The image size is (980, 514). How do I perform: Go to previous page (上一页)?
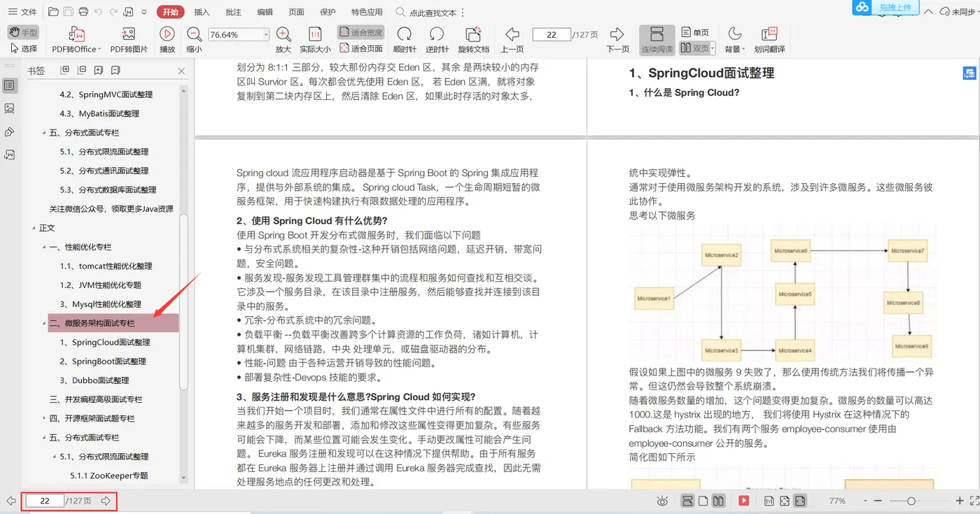(512, 40)
